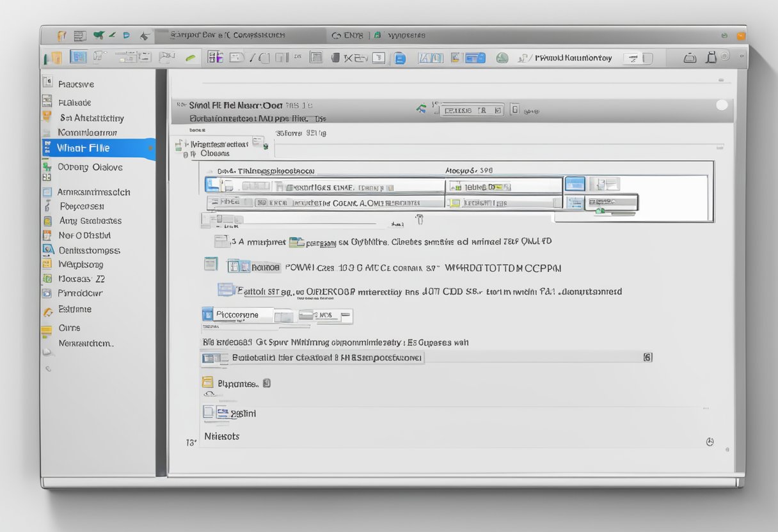Open the Plcocorune dropdown field
This screenshot has height=532, width=778.
[243, 315]
